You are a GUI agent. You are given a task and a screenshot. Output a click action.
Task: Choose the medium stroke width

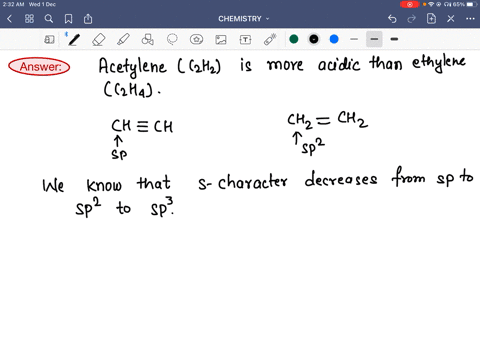[374, 39]
